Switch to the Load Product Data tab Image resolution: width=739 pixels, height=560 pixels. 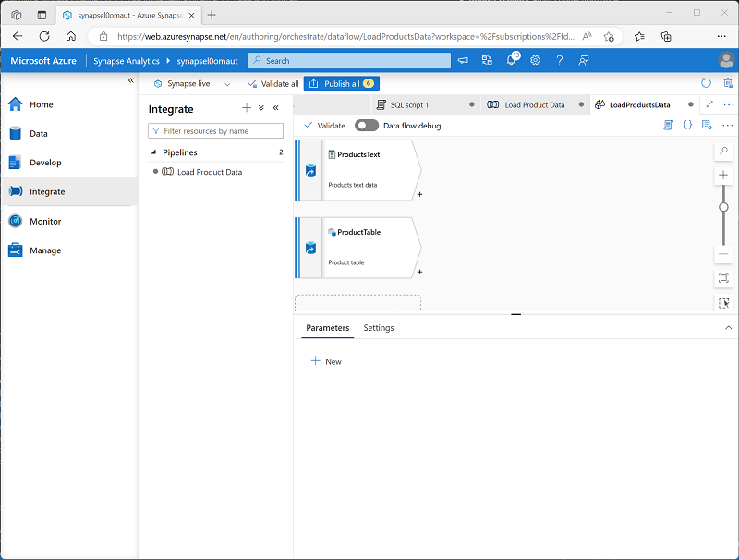pos(535,104)
